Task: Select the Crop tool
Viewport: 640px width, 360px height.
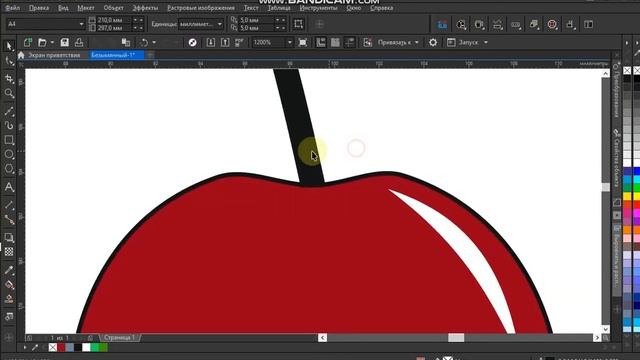Action: coord(9,78)
